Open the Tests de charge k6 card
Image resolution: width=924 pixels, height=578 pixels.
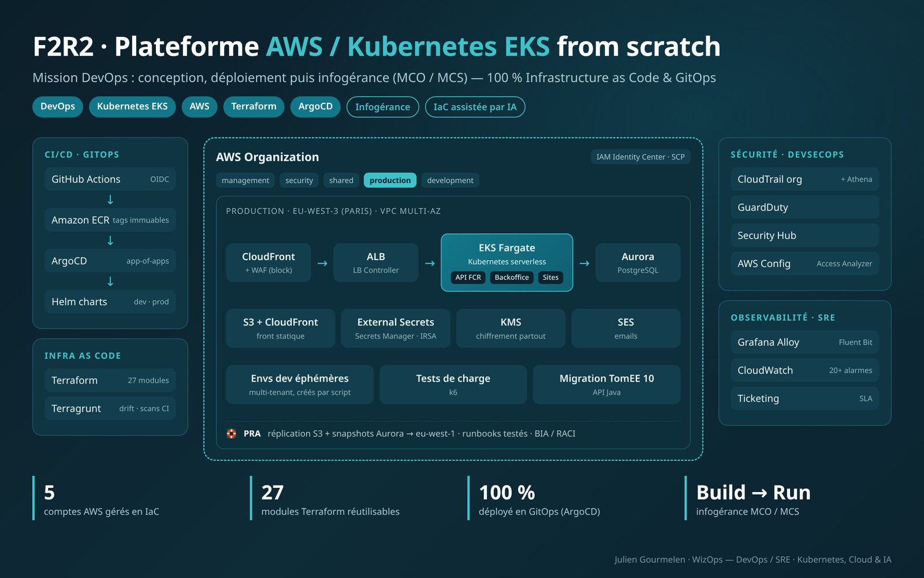[x=453, y=384]
